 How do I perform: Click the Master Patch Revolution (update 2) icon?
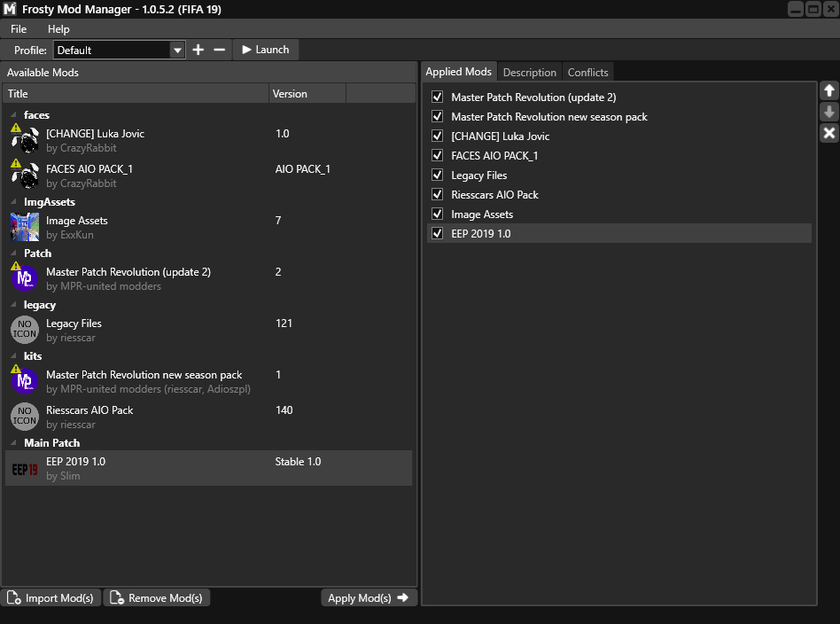(x=25, y=278)
